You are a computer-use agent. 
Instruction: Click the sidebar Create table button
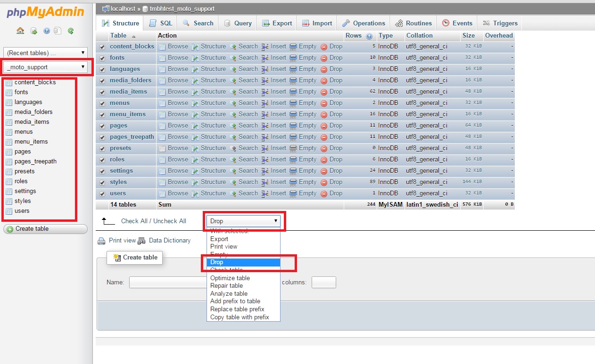45,229
